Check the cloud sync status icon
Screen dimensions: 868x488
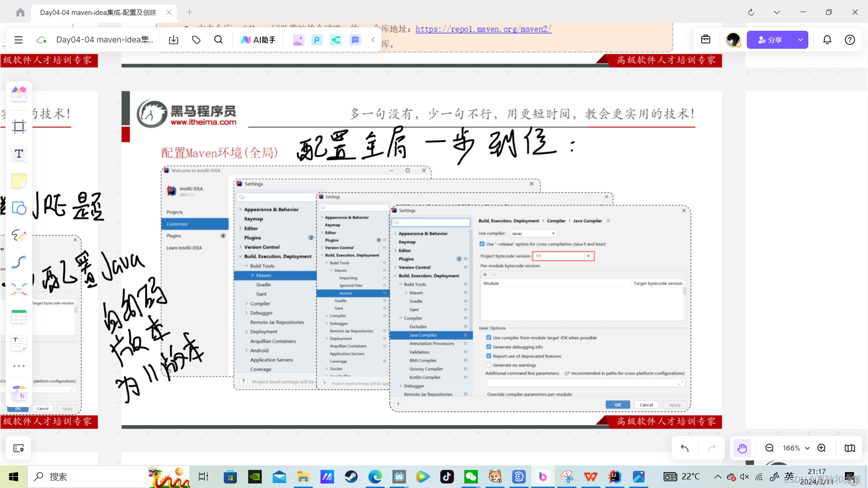pyautogui.click(x=42, y=40)
